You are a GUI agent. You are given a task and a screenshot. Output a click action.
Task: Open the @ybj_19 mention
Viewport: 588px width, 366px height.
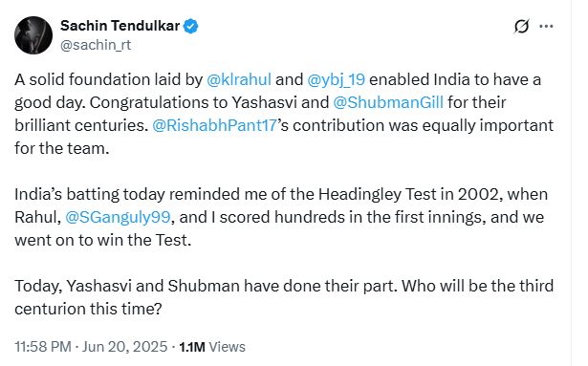[336, 80]
